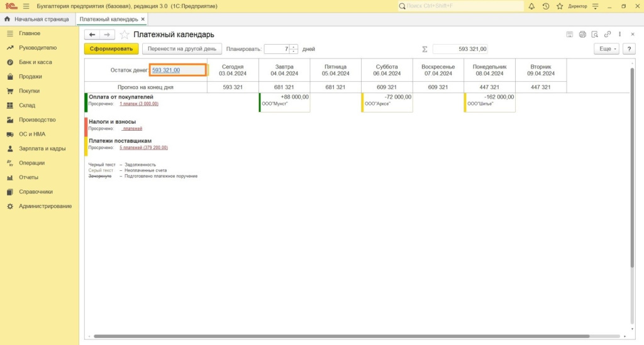Get link to this form icon

coord(608,34)
